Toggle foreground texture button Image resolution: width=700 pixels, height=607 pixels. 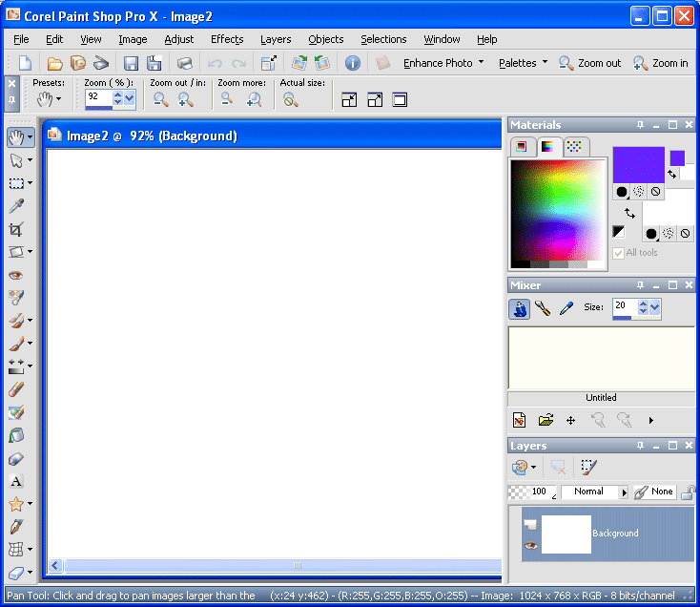pos(639,192)
